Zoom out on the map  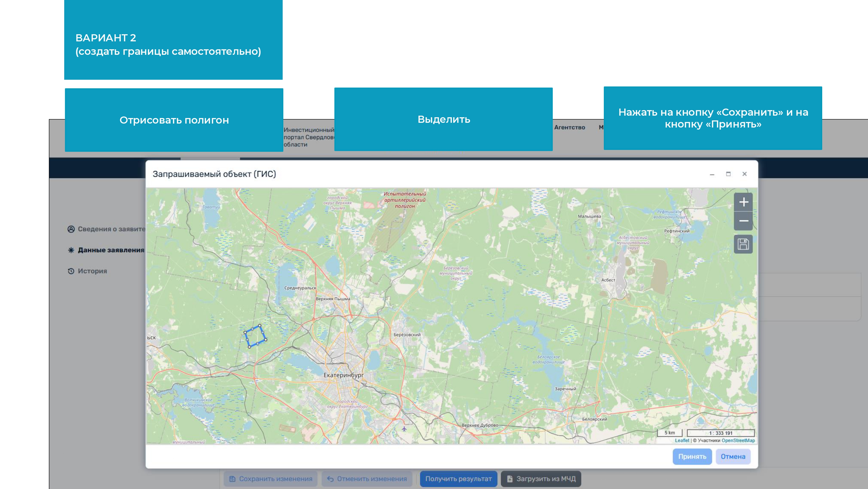(743, 221)
